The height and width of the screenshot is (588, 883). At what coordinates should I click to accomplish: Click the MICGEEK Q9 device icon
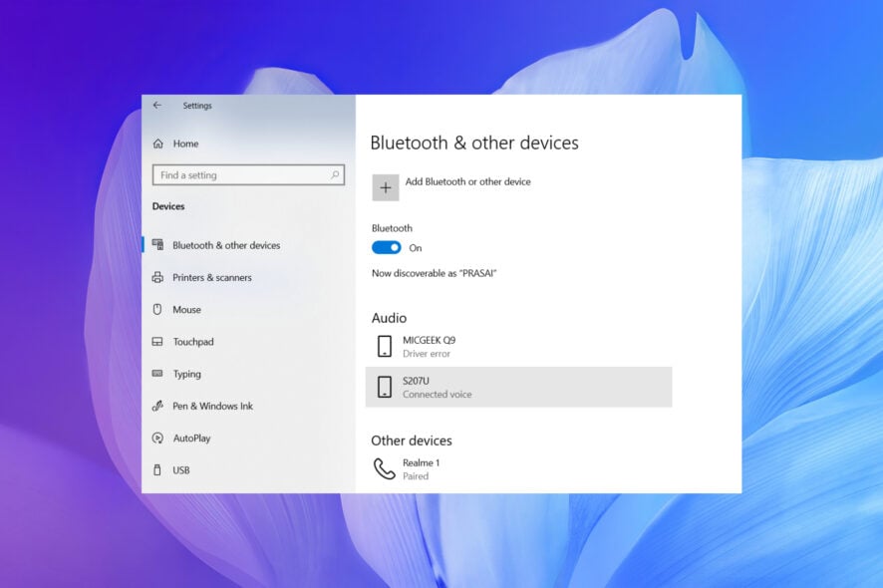(x=385, y=347)
